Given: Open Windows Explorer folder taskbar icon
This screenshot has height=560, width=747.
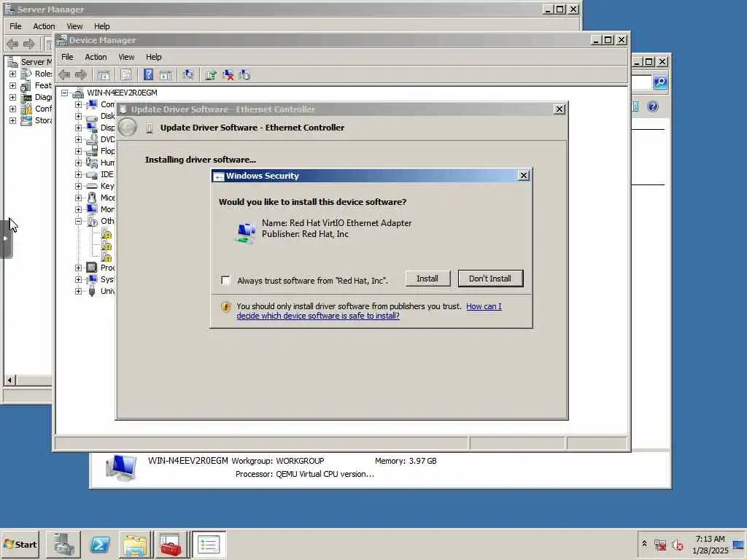Looking at the screenshot, I should tap(135, 545).
